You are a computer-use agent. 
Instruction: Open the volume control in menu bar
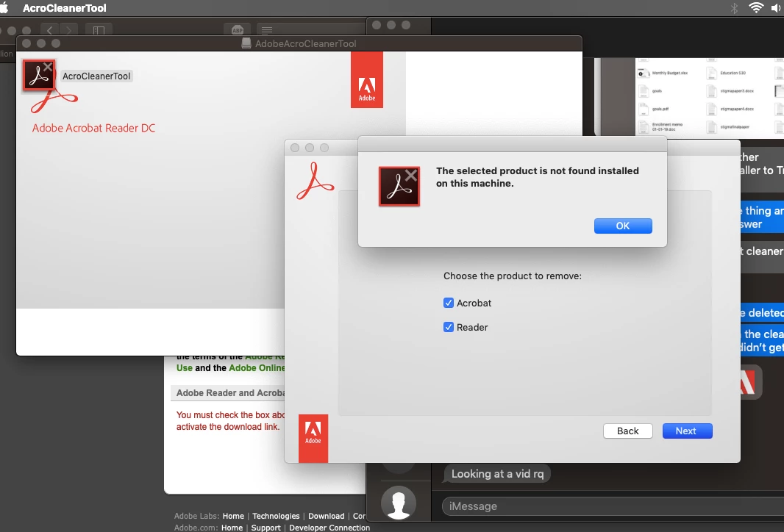tap(777, 8)
